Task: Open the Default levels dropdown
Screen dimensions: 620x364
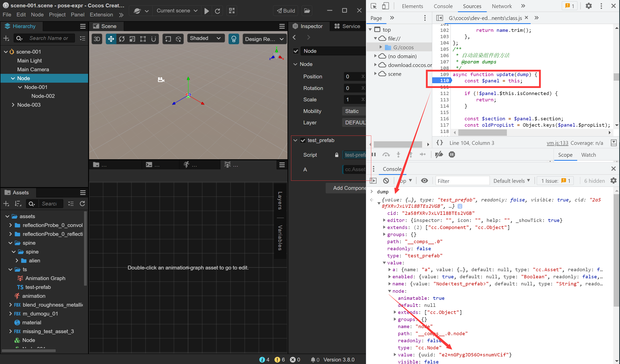Action: [511, 181]
